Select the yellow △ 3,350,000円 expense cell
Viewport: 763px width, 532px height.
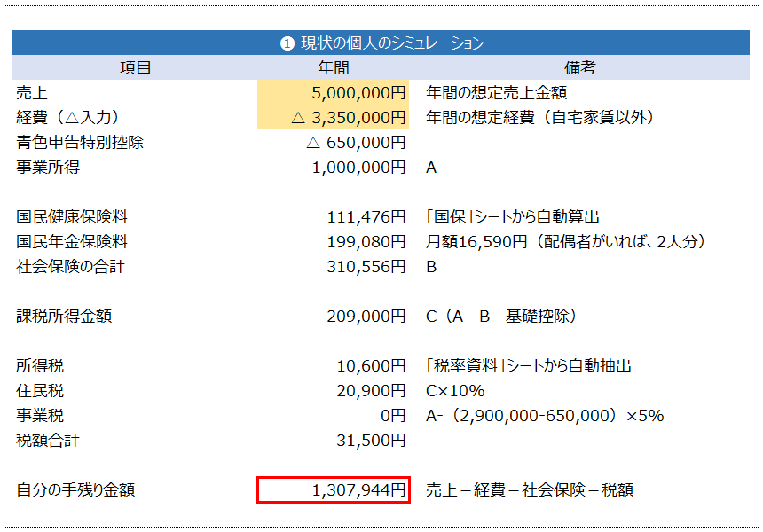click(x=334, y=117)
